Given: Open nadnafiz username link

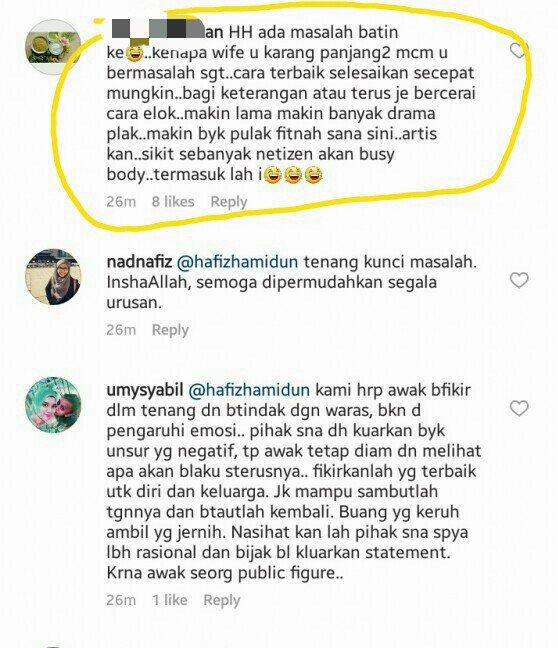Looking at the screenshot, I should click(139, 262).
